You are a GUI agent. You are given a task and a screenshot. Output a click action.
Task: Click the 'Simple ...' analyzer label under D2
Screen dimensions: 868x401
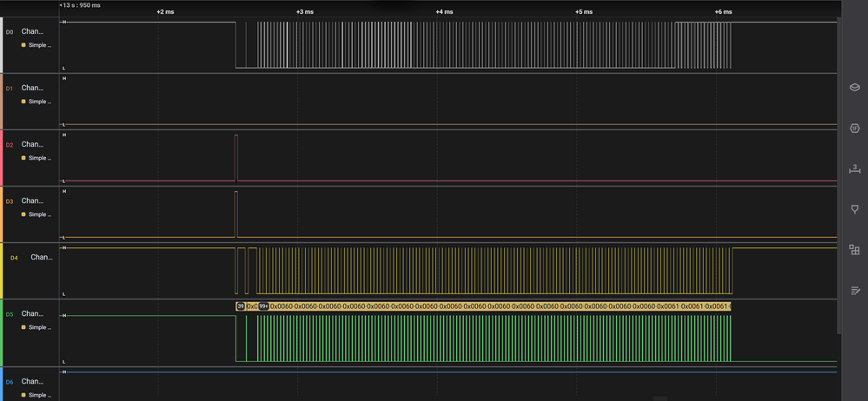tap(40, 158)
